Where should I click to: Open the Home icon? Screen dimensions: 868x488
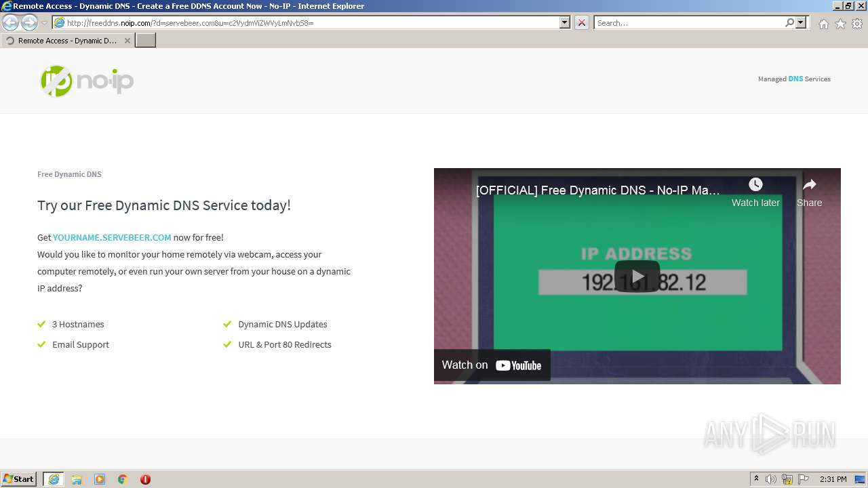point(823,24)
